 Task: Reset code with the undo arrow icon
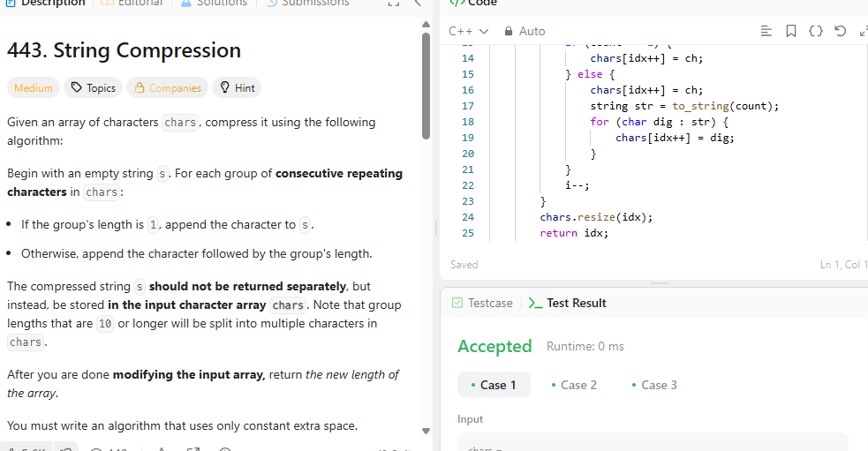(x=841, y=31)
